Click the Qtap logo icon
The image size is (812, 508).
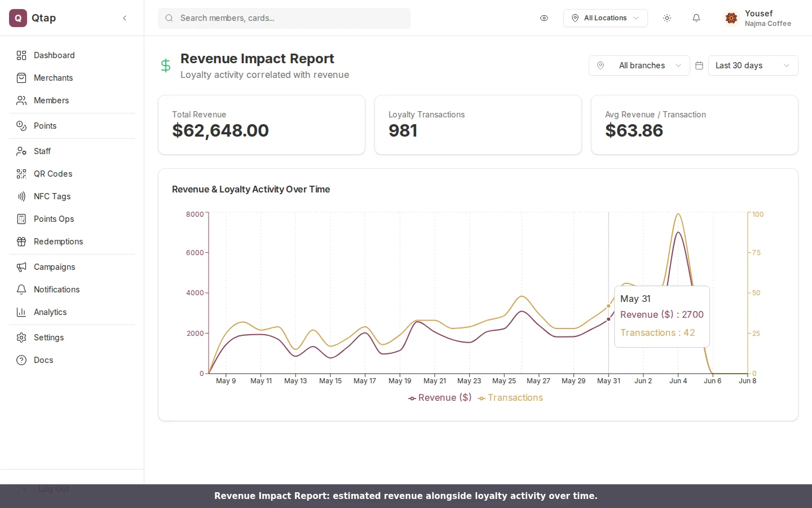(x=18, y=18)
